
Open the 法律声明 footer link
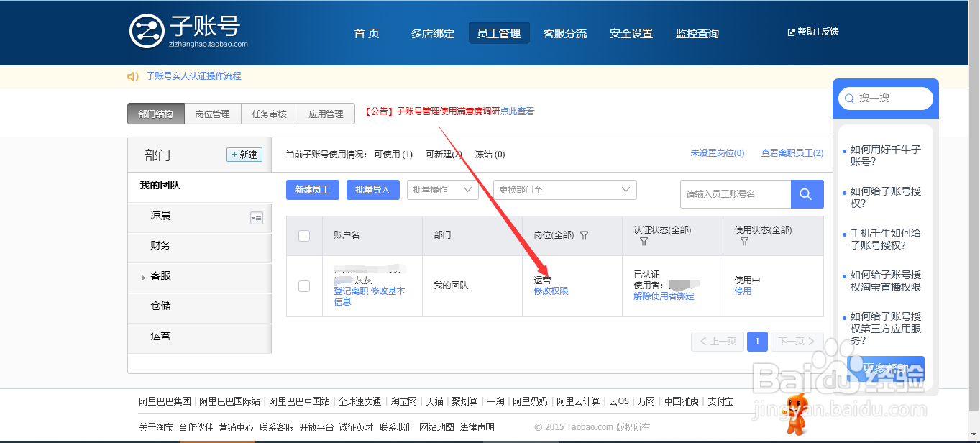tap(477, 427)
